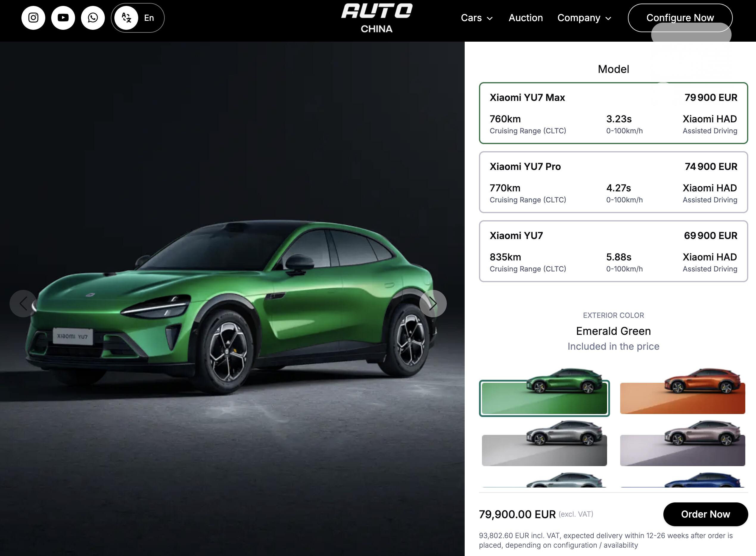Select the Xiaomi YU7 Pro model
This screenshot has width=756, height=556.
coord(613,182)
